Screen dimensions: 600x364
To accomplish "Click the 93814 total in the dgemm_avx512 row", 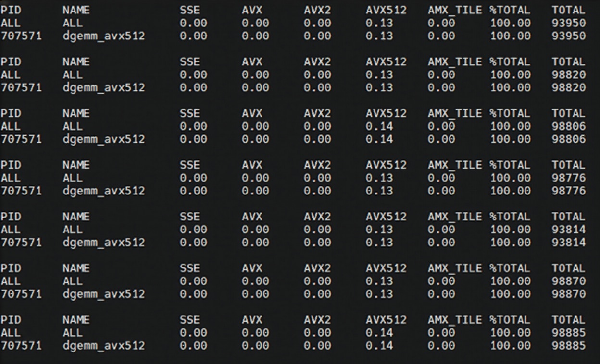I will pyautogui.click(x=568, y=243).
